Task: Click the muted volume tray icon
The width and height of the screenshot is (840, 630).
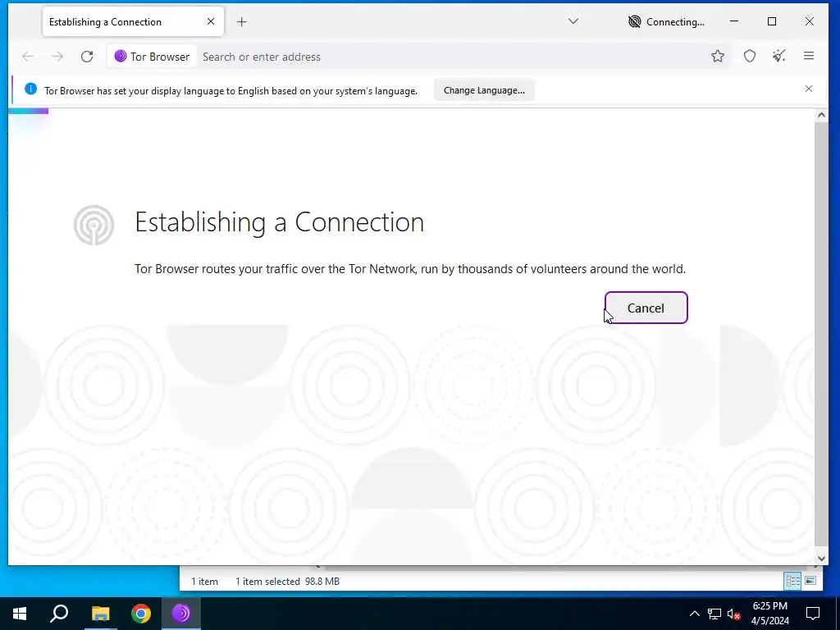Action: pos(734,614)
